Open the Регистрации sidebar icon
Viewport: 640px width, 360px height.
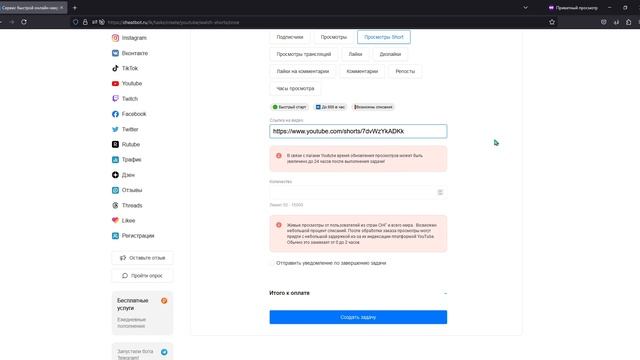point(116,236)
